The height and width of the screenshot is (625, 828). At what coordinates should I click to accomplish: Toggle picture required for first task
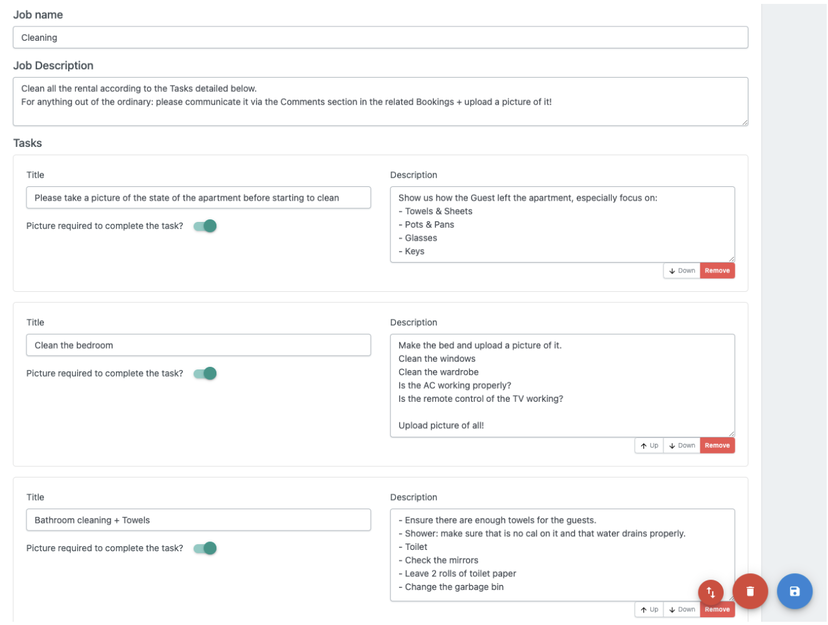coord(205,226)
